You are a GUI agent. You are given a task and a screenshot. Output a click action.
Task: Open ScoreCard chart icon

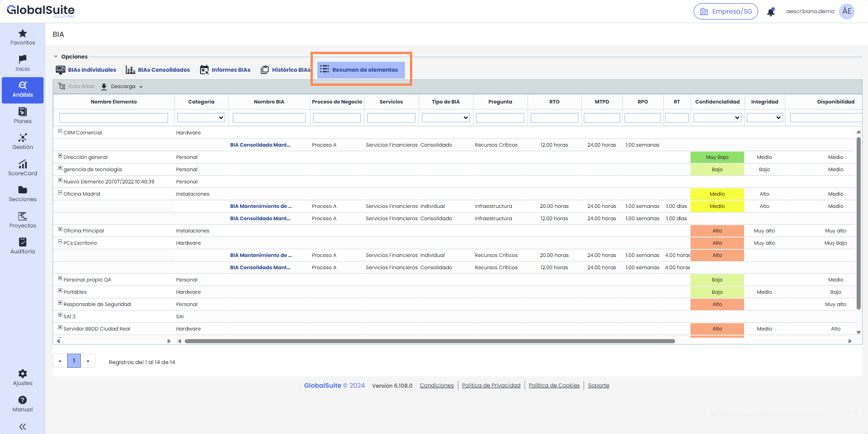[x=23, y=164]
